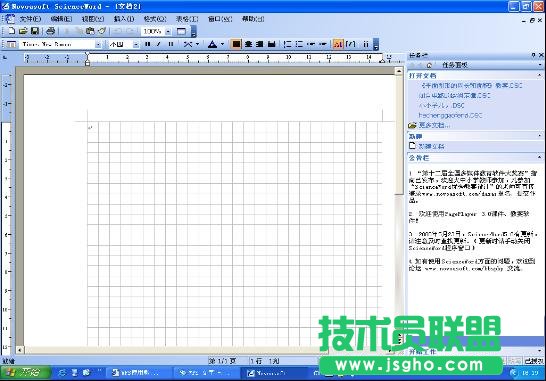Open the 文件(F) menu

(x=30, y=19)
